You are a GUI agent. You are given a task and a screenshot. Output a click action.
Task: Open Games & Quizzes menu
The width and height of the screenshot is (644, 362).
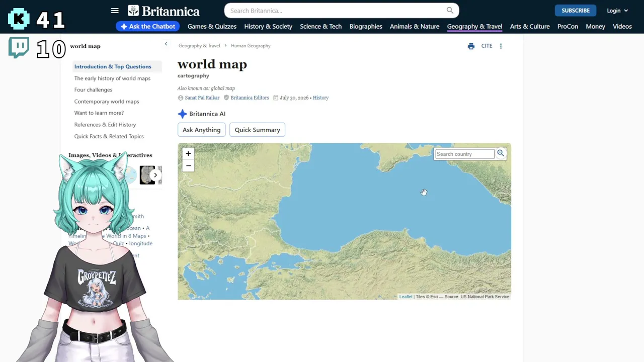tap(212, 27)
